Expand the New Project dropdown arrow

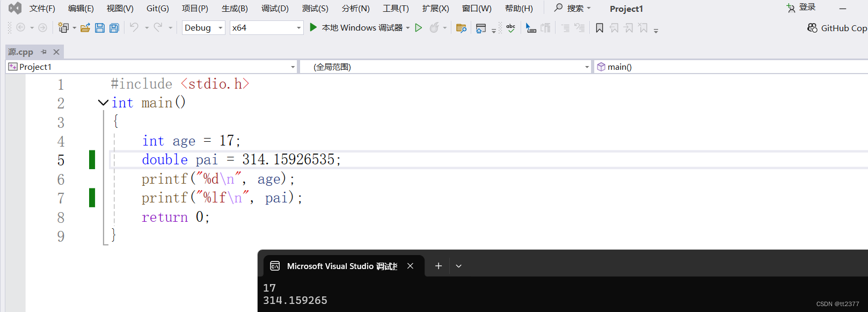pos(74,27)
